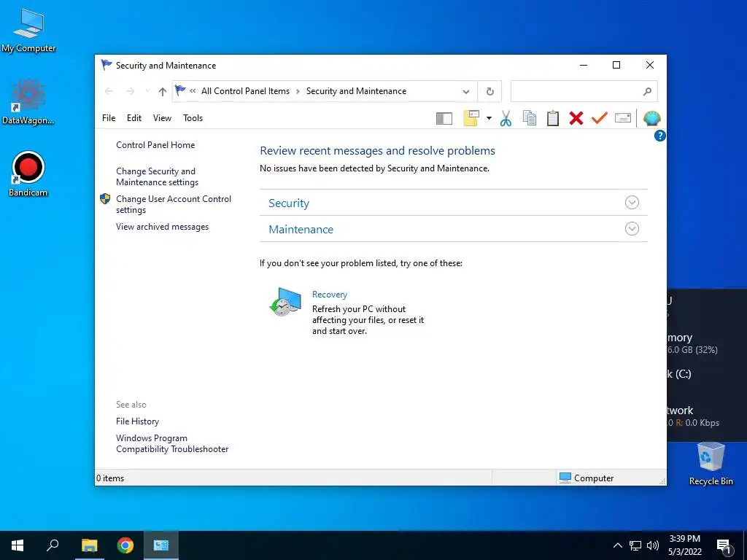Open File History link
Screen dimensions: 747x560
[137, 421]
